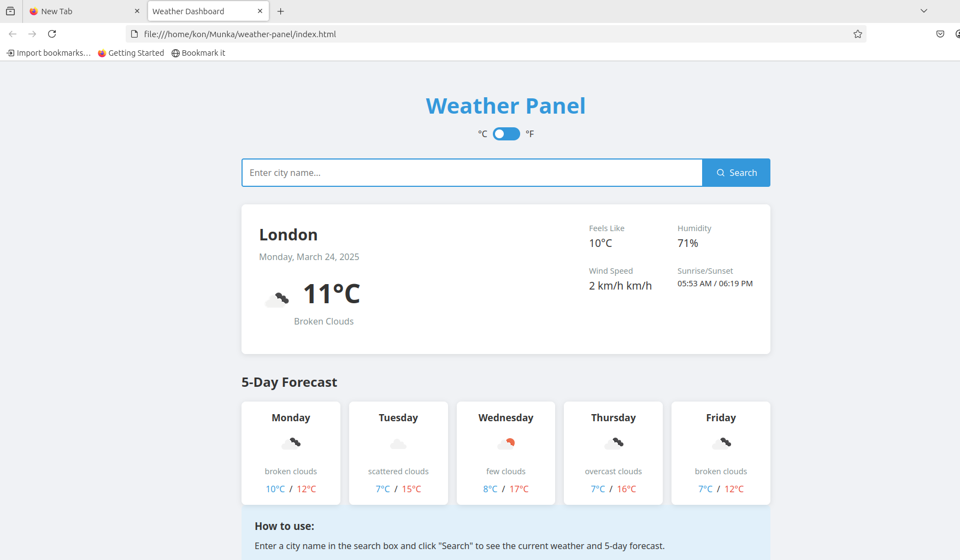The image size is (960, 560).
Task: Click Wednesday's low temperature 8°C
Action: pyautogui.click(x=490, y=489)
